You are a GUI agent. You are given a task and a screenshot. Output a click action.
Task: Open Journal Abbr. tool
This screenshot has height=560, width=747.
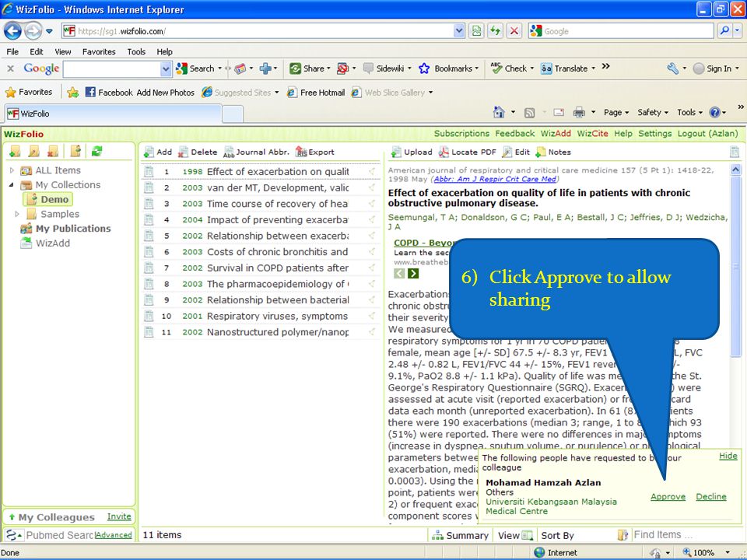pyautogui.click(x=256, y=152)
